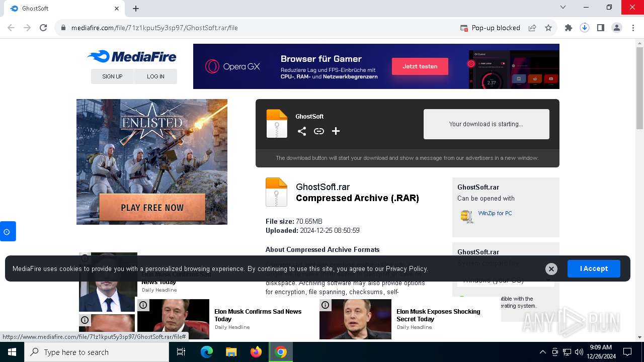Image resolution: width=644 pixels, height=362 pixels.
Task: Copy link to GhostSoft file
Action: pyautogui.click(x=319, y=131)
